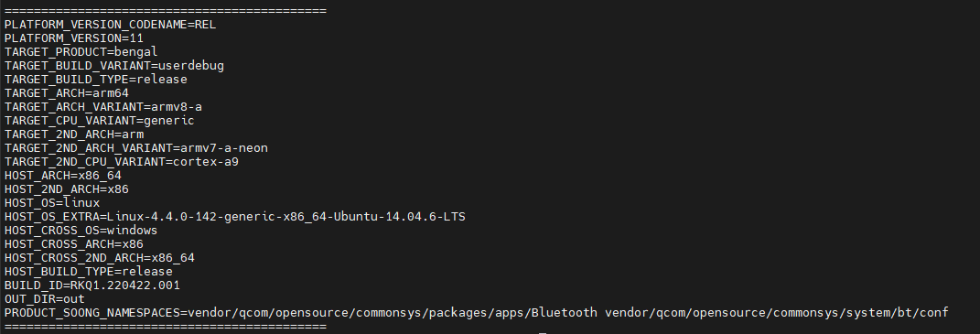Click the TARGET_BUILD_TYPE=release line
The height and width of the screenshot is (334, 980).
tap(96, 80)
